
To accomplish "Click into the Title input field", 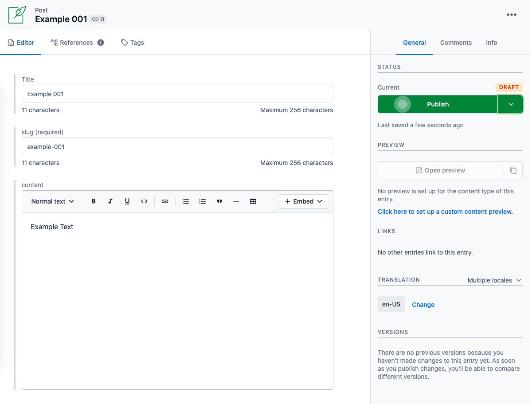I will pyautogui.click(x=177, y=94).
